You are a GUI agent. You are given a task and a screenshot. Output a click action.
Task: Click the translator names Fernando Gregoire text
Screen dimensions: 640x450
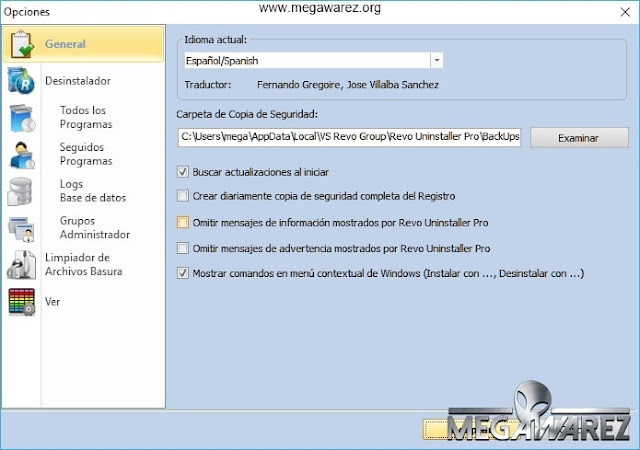[x=348, y=85]
